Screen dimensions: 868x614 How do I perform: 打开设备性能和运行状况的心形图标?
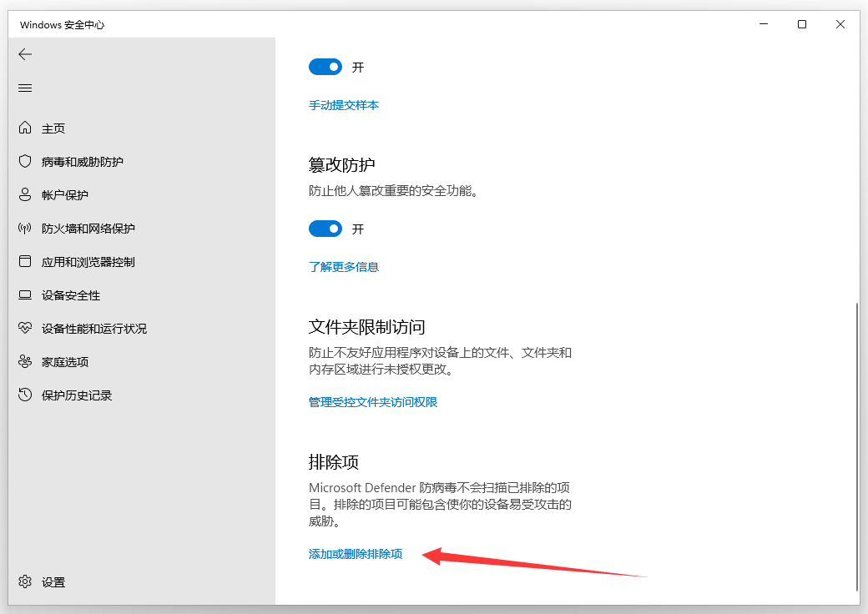(x=25, y=328)
